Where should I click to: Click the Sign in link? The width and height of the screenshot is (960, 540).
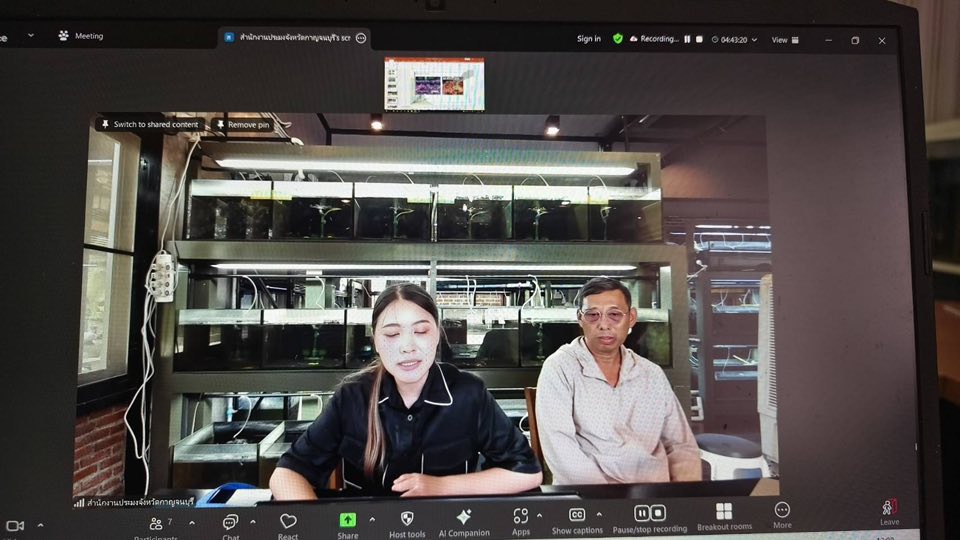tap(588, 39)
